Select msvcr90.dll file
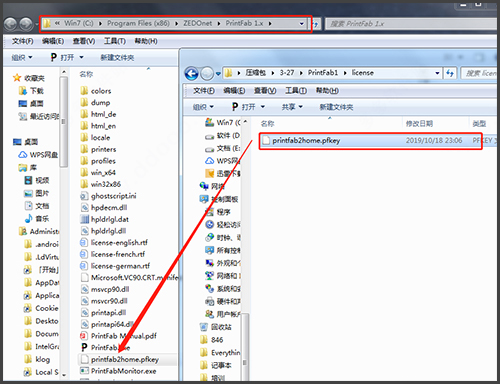The width and height of the screenshot is (500, 384). (x=104, y=301)
